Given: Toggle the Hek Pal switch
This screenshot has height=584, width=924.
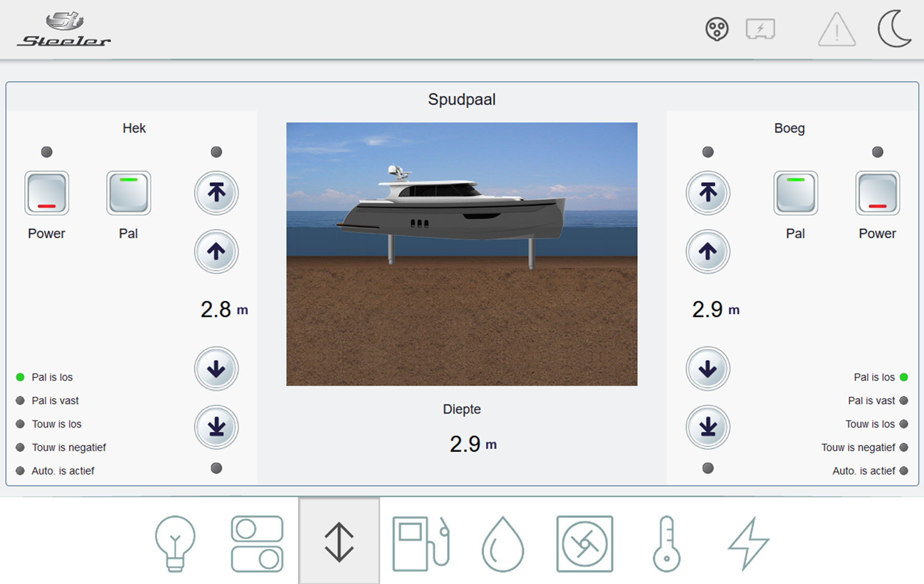Looking at the screenshot, I should click(128, 193).
